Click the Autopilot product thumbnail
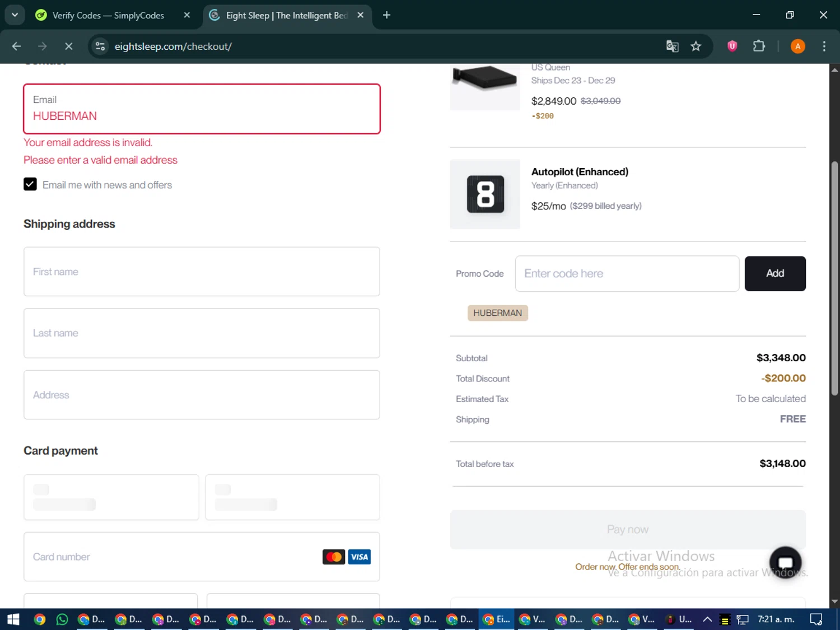 (485, 194)
